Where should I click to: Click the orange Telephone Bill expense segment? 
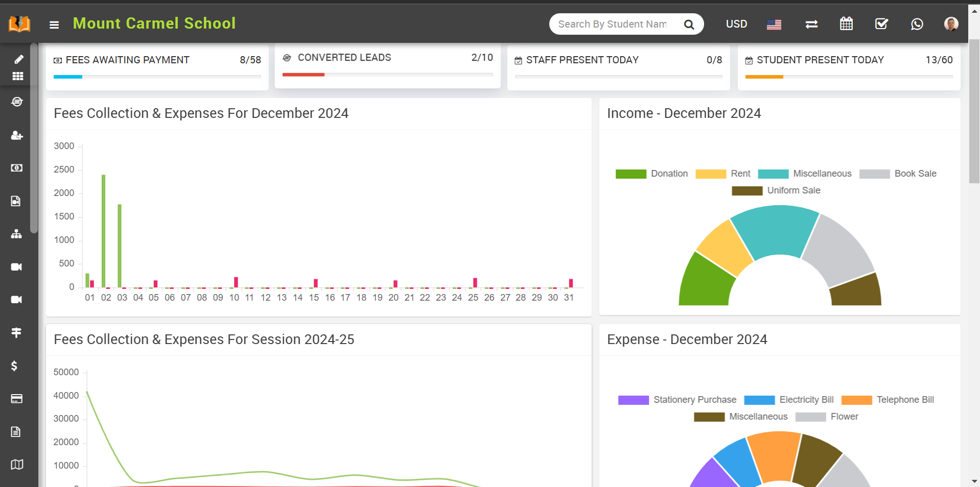click(x=775, y=456)
